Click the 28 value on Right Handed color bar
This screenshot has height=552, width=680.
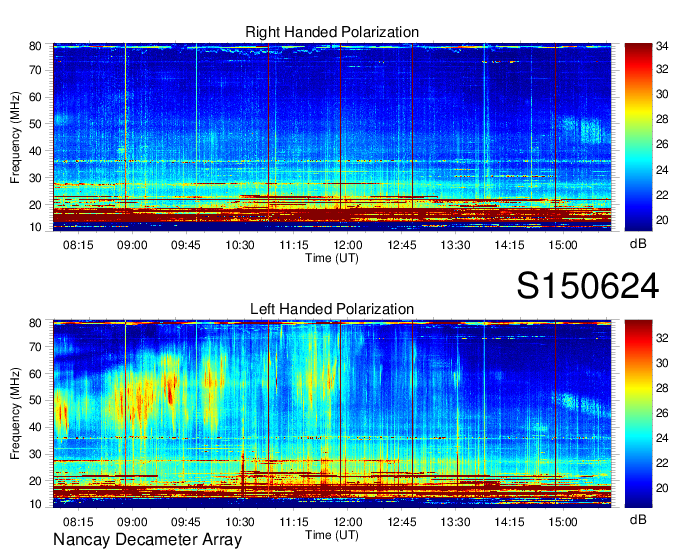click(662, 119)
